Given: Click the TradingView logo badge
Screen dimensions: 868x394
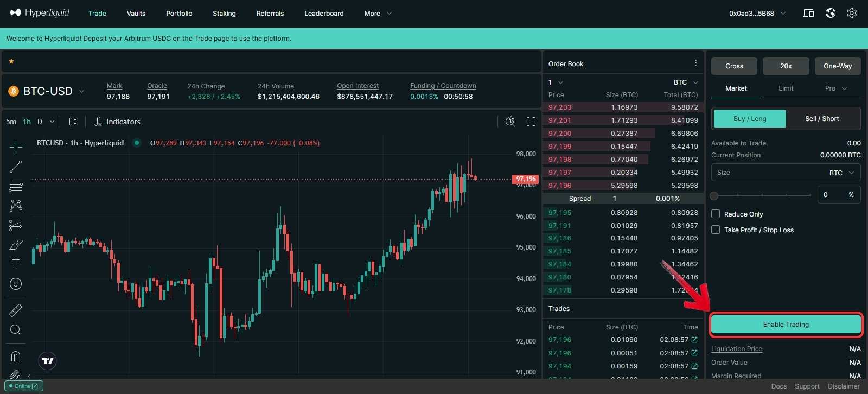Looking at the screenshot, I should pos(48,361).
